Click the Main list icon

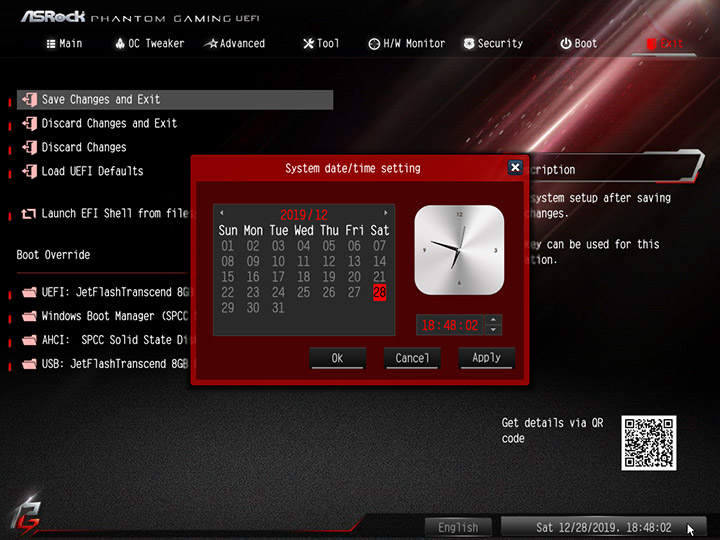(51, 44)
